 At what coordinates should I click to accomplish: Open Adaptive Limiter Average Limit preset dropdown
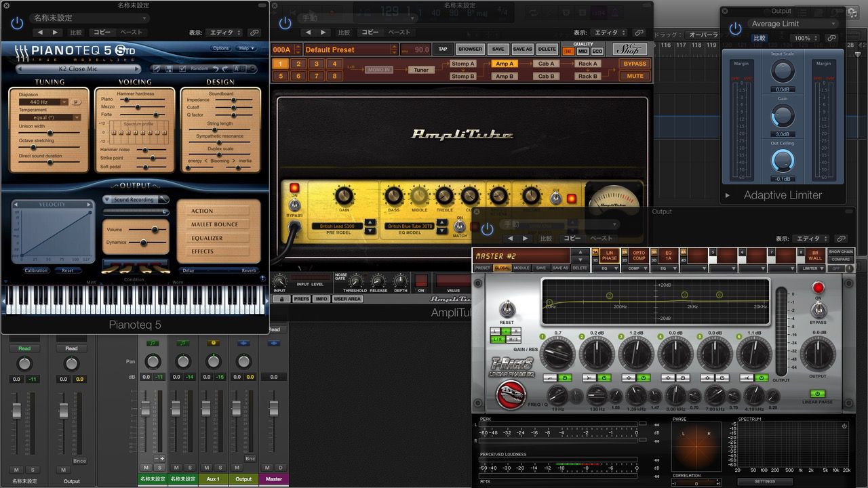792,24
